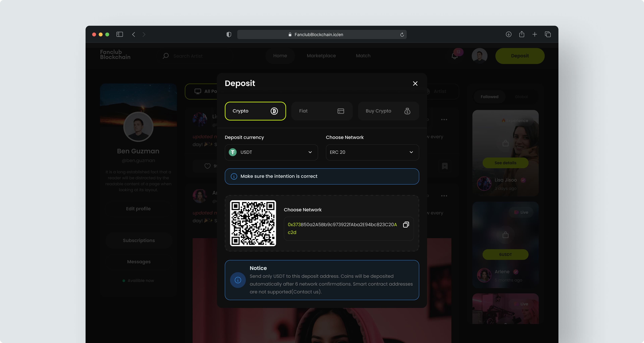This screenshot has width=644, height=343.
Task: Reload the page in the address bar
Action: pyautogui.click(x=402, y=35)
